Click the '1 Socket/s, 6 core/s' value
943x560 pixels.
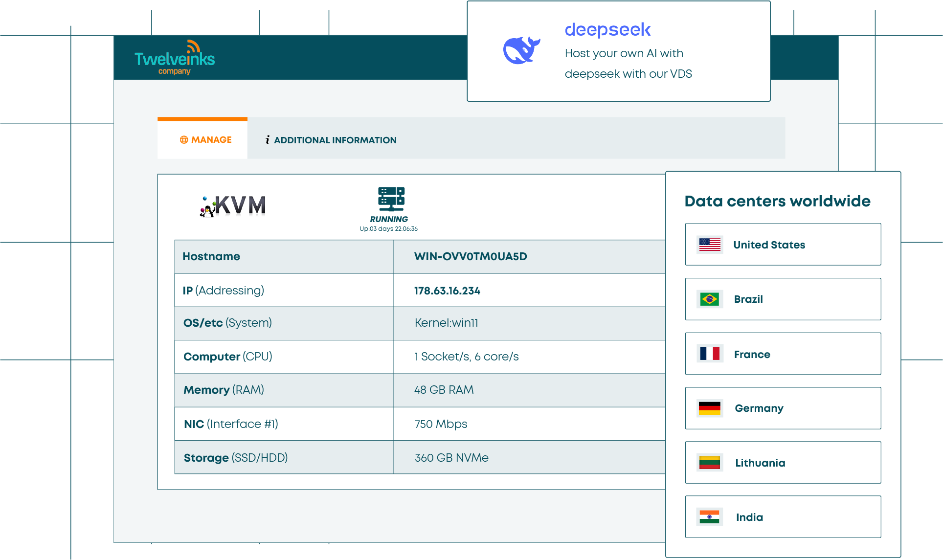click(x=466, y=357)
